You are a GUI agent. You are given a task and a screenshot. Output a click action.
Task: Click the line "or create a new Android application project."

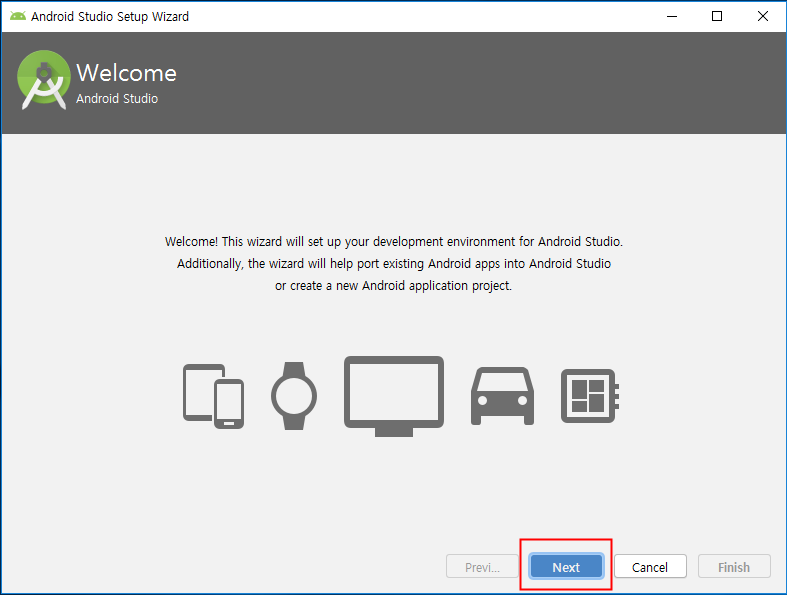[x=394, y=286]
